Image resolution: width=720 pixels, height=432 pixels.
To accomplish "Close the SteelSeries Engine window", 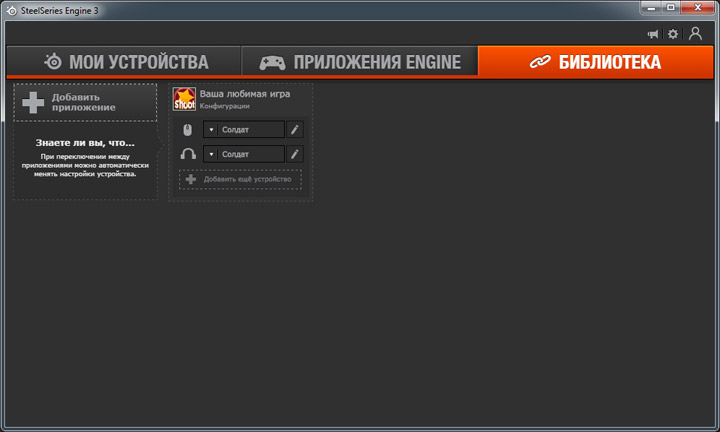I will (x=698, y=8).
